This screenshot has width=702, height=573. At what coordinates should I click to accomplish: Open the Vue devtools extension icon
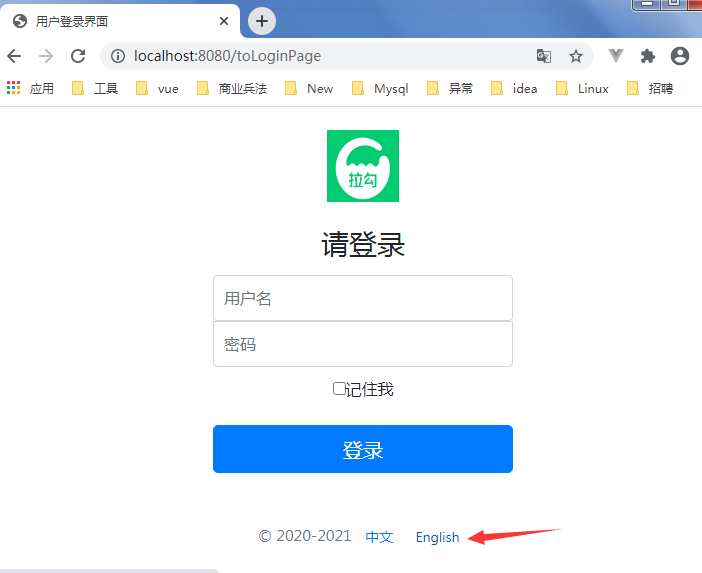(x=616, y=56)
